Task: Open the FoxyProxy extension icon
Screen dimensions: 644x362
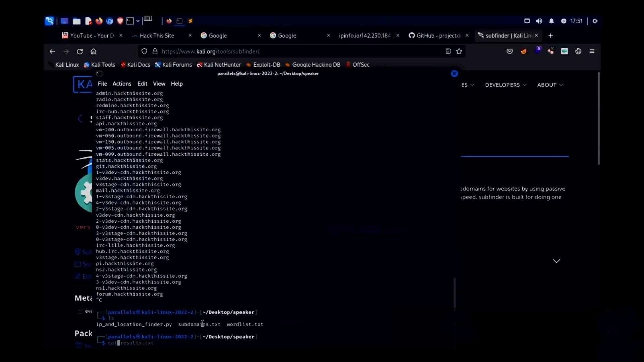Action: [x=523, y=51]
